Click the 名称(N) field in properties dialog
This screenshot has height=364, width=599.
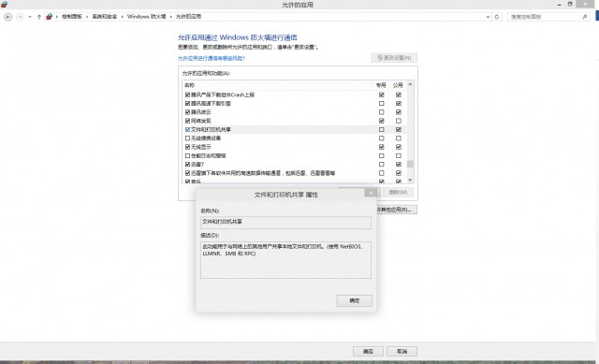pos(285,223)
